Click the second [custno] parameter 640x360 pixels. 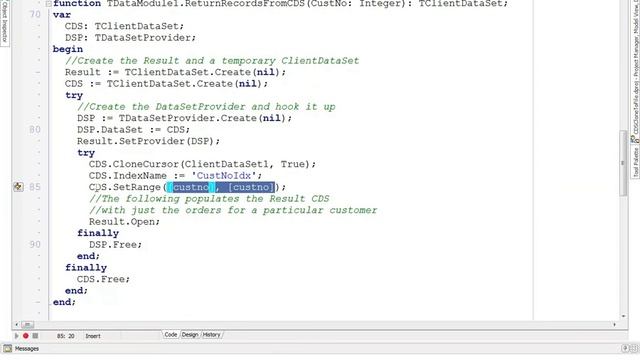coord(251,187)
